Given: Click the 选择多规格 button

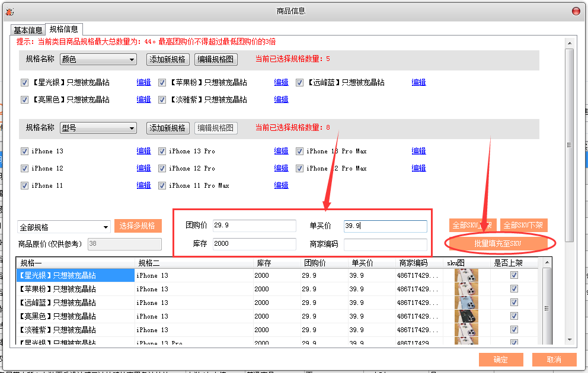Looking at the screenshot, I should tap(138, 226).
